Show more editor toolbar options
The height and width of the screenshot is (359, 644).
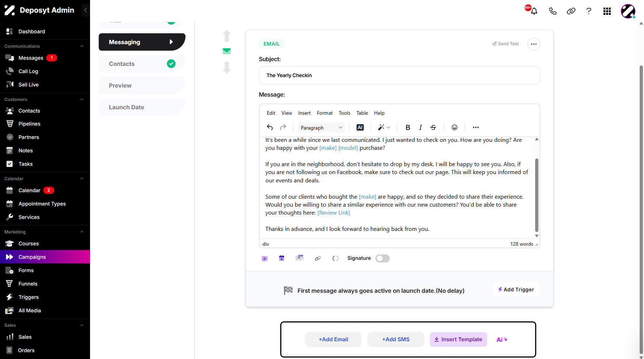pos(476,127)
